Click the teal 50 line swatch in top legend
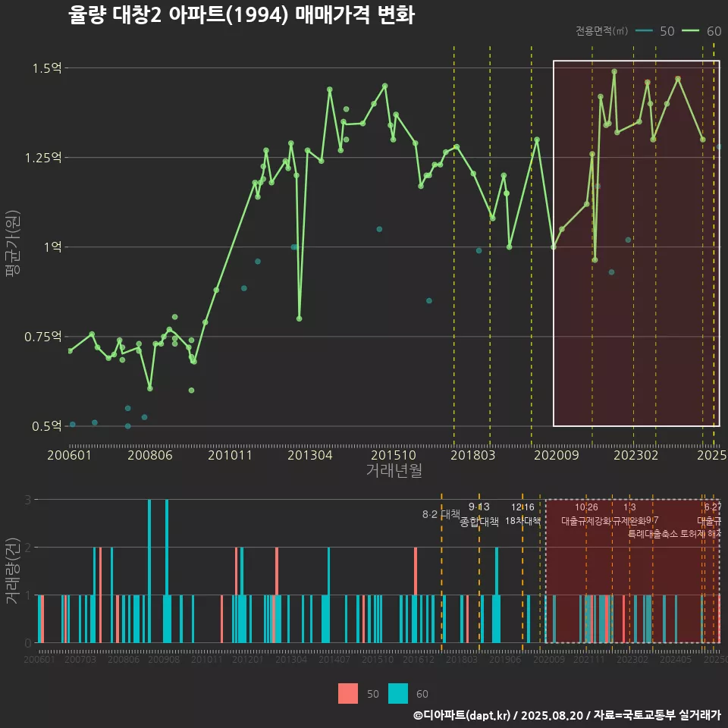Image resolution: width=728 pixels, height=728 pixels. 644,30
